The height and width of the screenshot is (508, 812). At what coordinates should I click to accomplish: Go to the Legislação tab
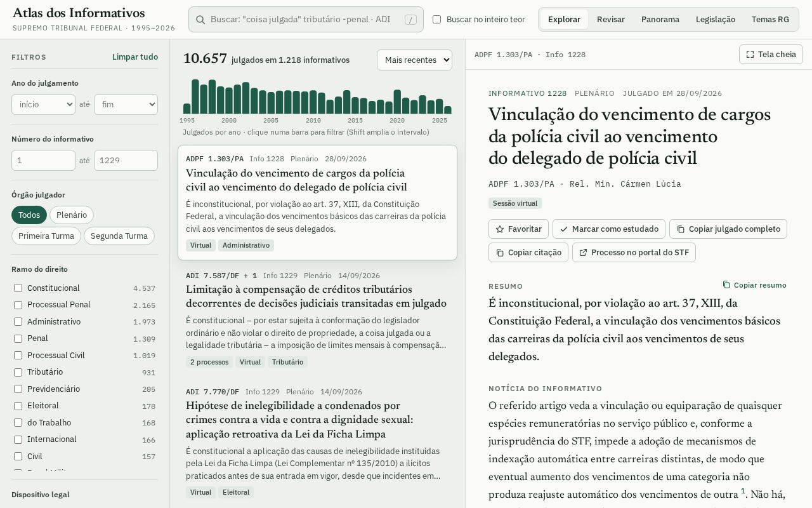tap(716, 20)
